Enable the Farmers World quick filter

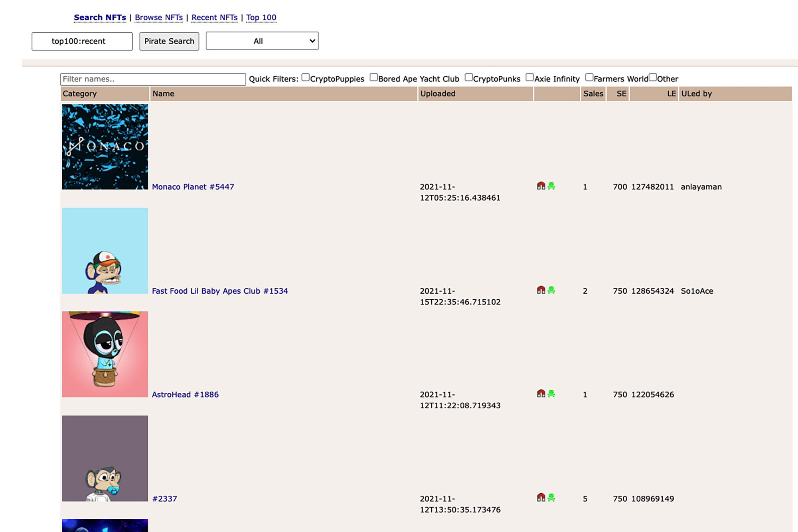(x=589, y=77)
